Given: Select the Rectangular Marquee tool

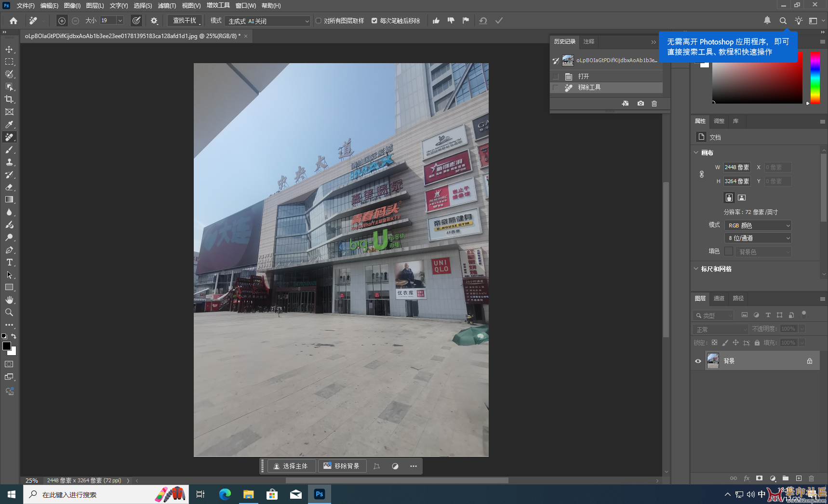Looking at the screenshot, I should point(9,62).
